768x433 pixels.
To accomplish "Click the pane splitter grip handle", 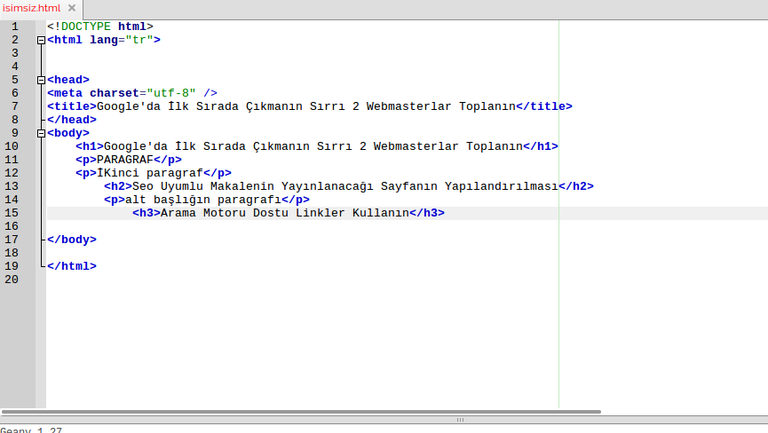I will point(460,420).
